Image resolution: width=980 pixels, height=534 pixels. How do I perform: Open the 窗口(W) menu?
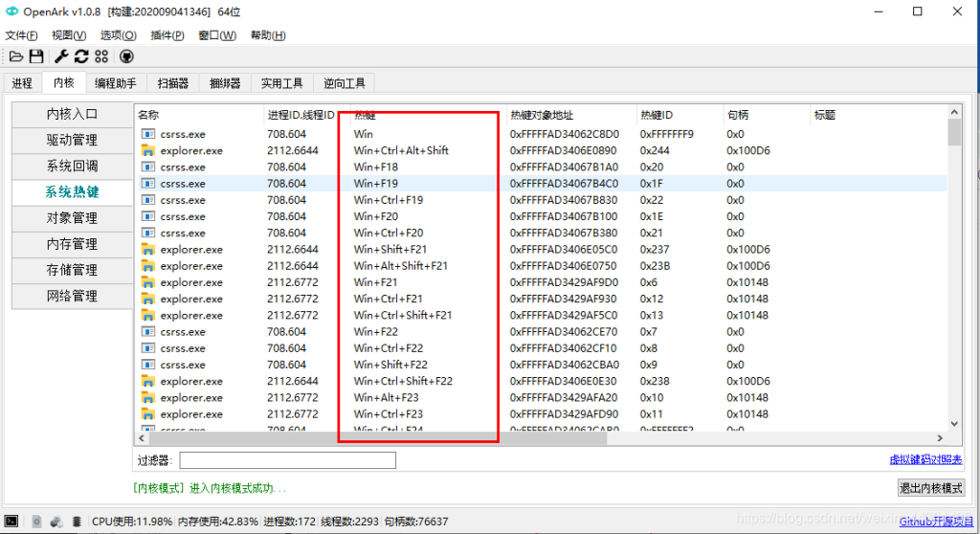tap(217, 35)
